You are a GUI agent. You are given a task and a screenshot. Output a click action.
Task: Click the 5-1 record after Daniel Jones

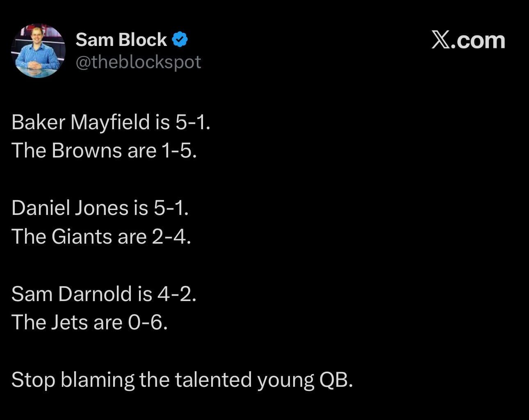169,208
